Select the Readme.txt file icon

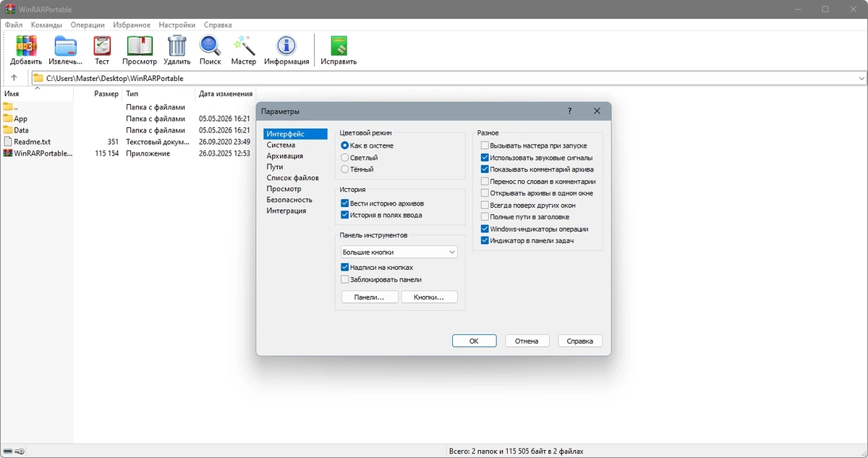click(8, 142)
